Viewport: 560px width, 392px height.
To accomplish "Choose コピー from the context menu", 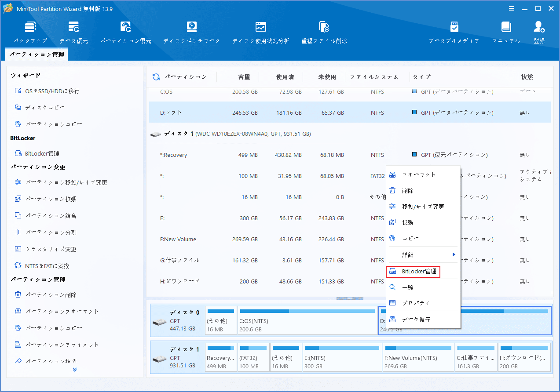I will [x=423, y=239].
